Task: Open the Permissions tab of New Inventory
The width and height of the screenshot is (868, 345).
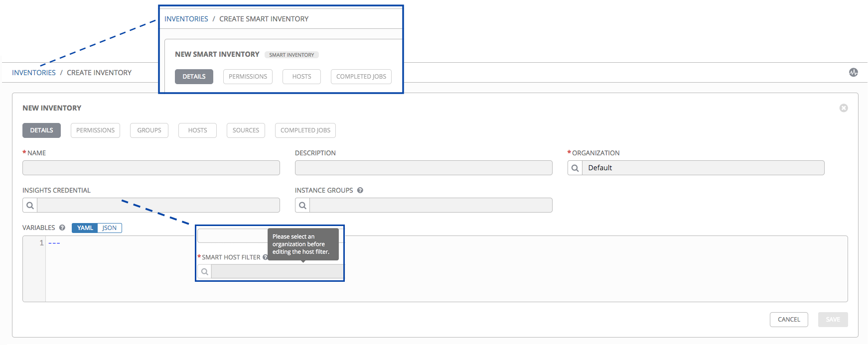Action: click(95, 130)
